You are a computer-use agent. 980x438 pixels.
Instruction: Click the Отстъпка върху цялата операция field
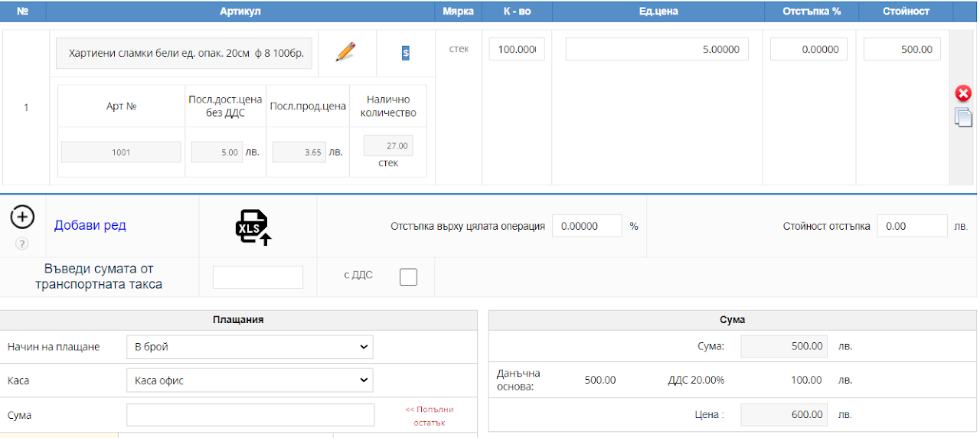tap(587, 226)
